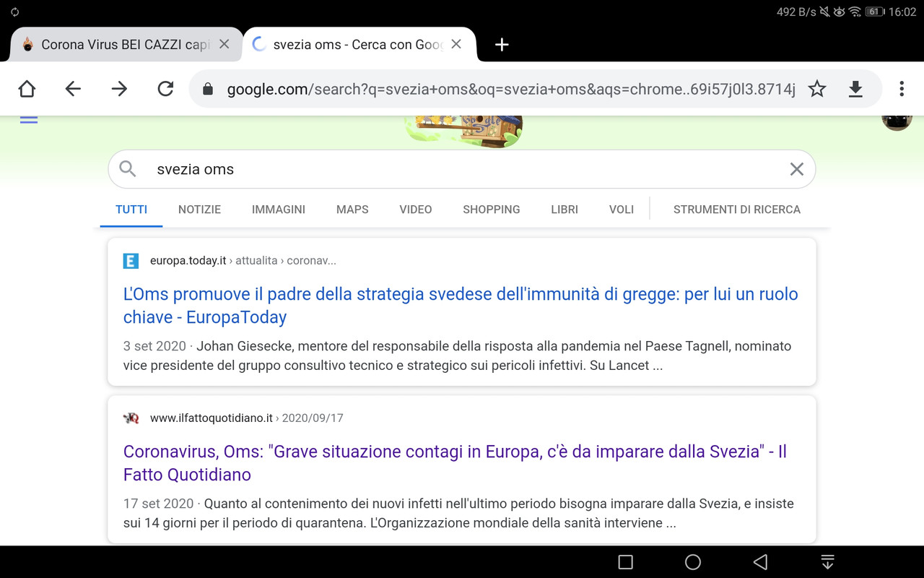Select the svezia oms search tab
The width and height of the screenshot is (924, 578).
359,44
